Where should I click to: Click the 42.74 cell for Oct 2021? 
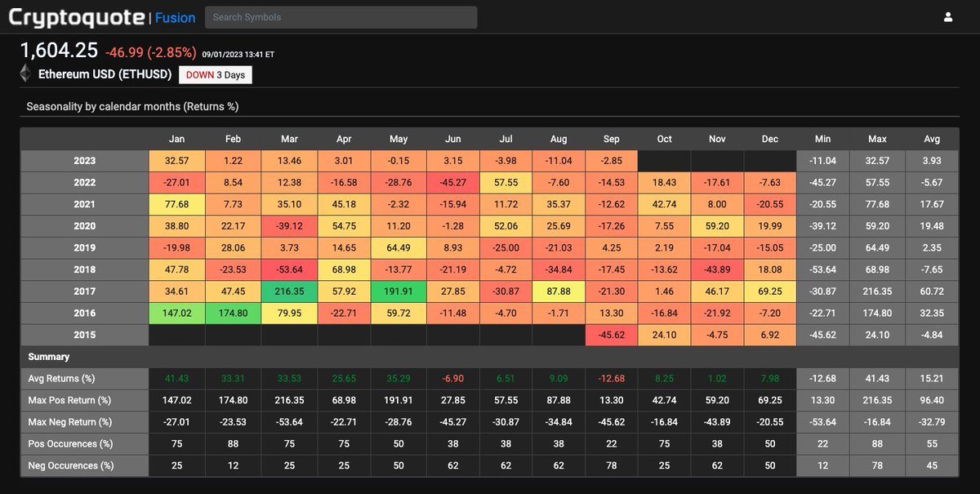pos(665,204)
